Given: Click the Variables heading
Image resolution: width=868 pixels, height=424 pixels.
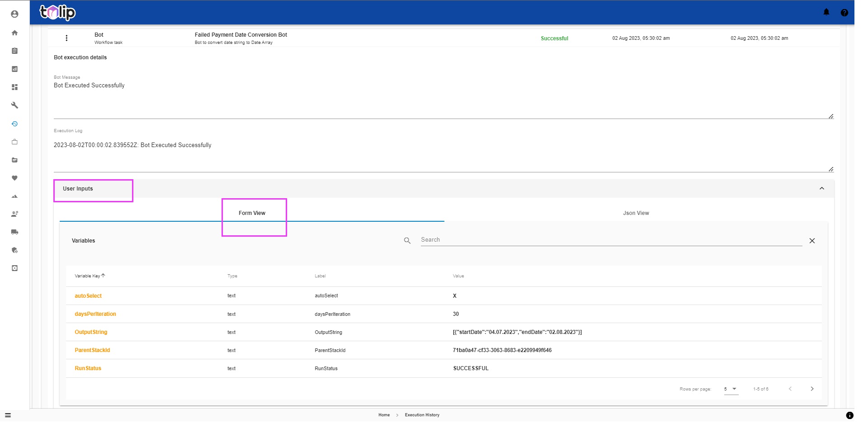Looking at the screenshot, I should pyautogui.click(x=83, y=241).
